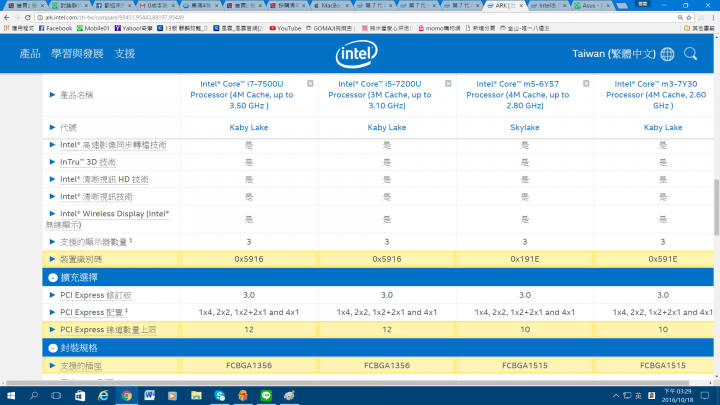
Task: Expand the 代號 row arrow
Action: [52, 127]
